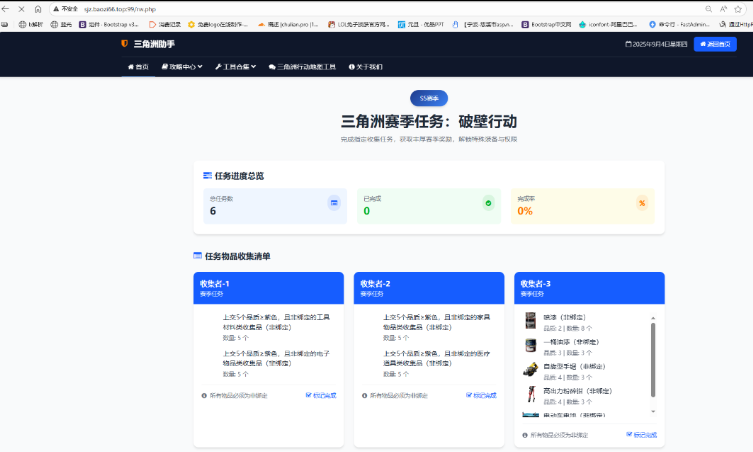The image size is (753, 452).
Task: Click the browser home icon
Action: (x=38, y=8)
